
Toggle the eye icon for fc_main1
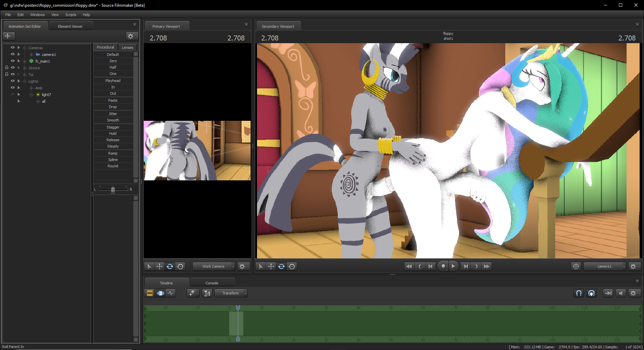(x=13, y=61)
